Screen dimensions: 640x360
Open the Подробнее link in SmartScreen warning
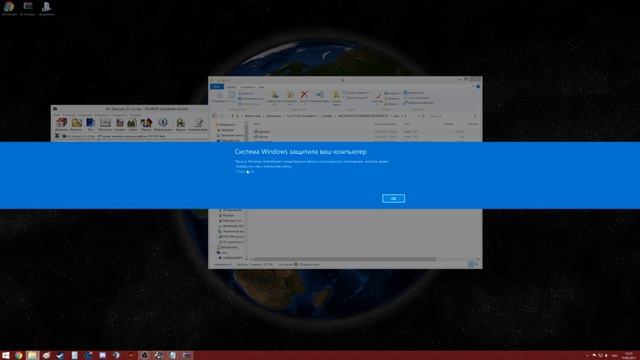(x=245, y=172)
